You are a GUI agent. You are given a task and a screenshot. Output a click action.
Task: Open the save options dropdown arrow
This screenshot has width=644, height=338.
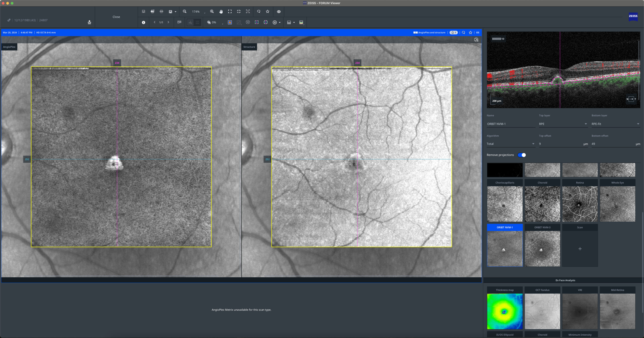[176, 12]
